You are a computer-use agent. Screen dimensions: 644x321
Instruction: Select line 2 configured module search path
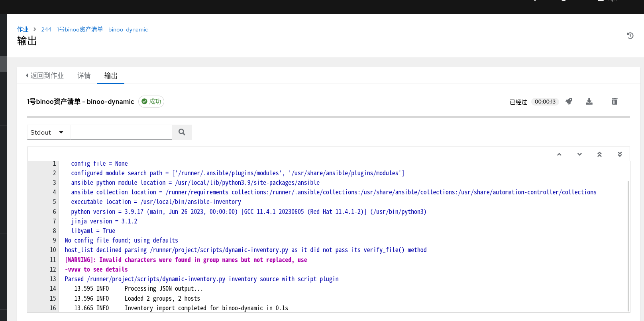[x=238, y=173]
